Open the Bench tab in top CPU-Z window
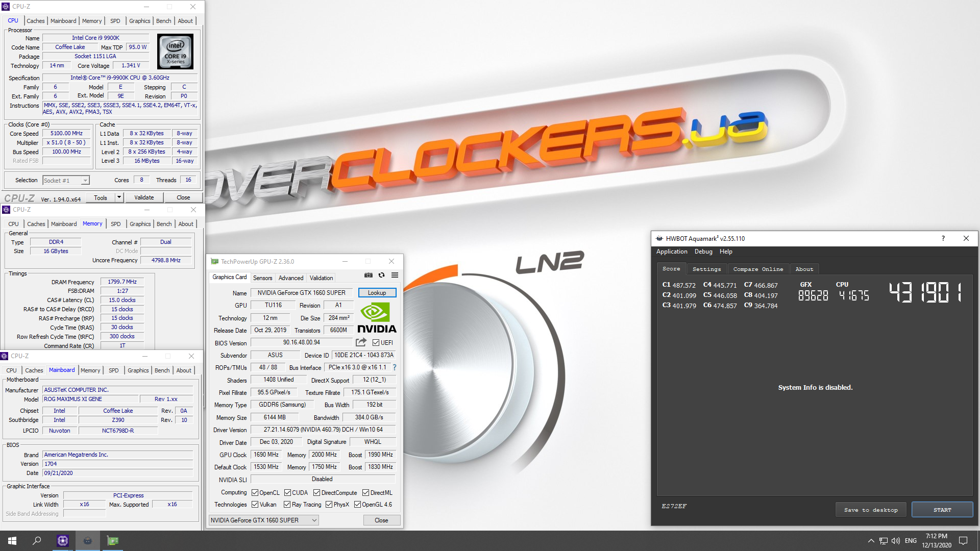 [163, 21]
